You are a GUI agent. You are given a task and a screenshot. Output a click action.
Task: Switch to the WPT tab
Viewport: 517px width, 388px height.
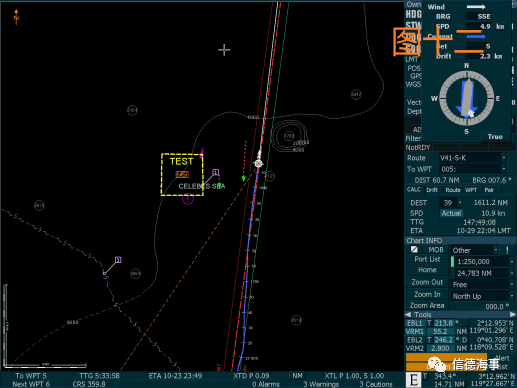[x=471, y=190]
